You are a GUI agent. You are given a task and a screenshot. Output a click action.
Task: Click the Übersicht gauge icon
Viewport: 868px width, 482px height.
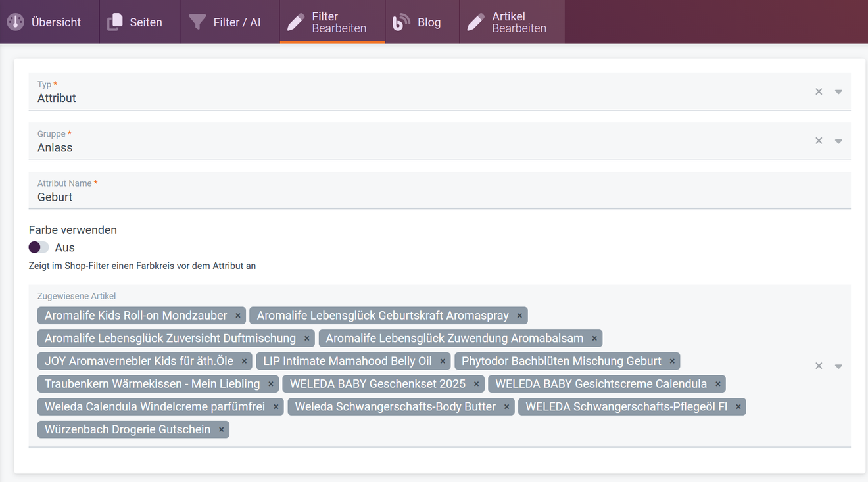[x=16, y=22]
